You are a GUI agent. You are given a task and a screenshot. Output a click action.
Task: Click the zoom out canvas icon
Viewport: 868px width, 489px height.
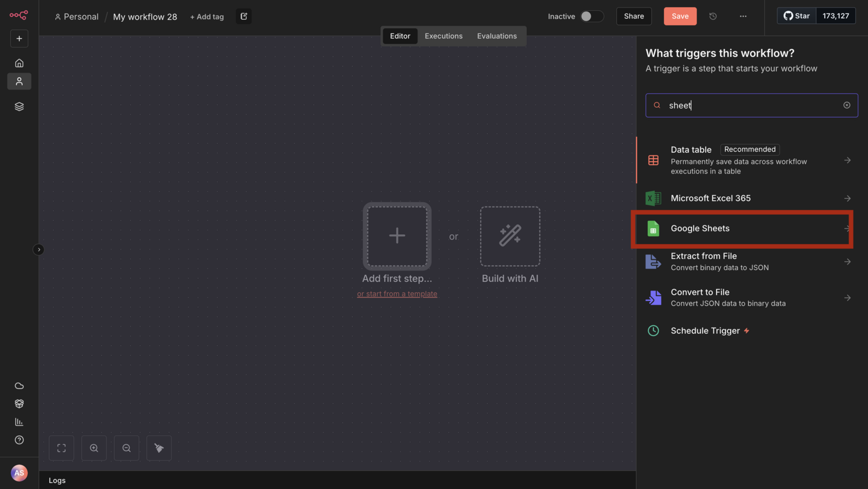click(126, 448)
